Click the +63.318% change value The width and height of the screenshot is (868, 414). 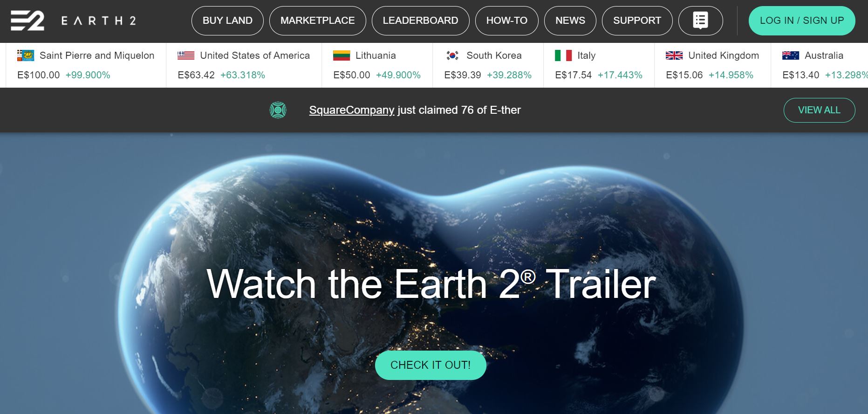coord(243,75)
